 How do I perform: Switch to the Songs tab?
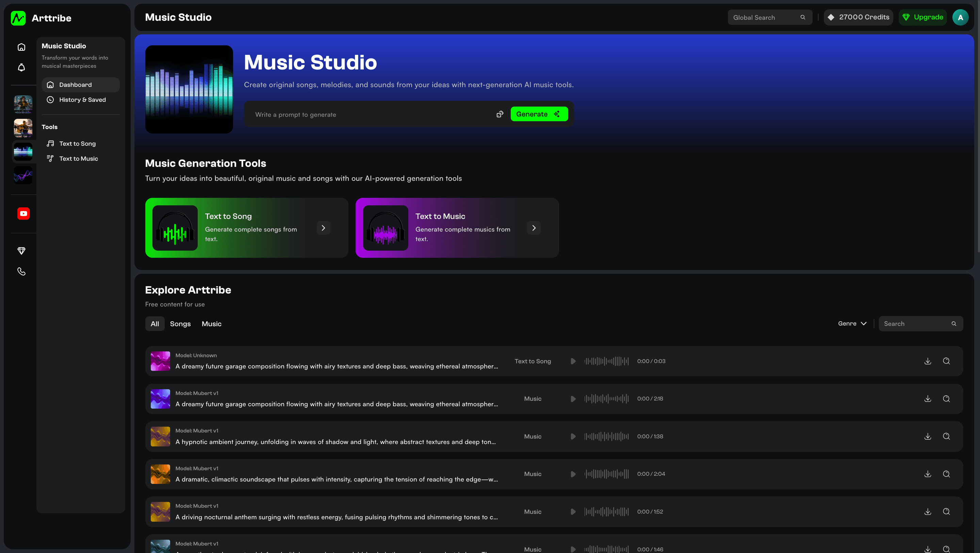click(180, 324)
